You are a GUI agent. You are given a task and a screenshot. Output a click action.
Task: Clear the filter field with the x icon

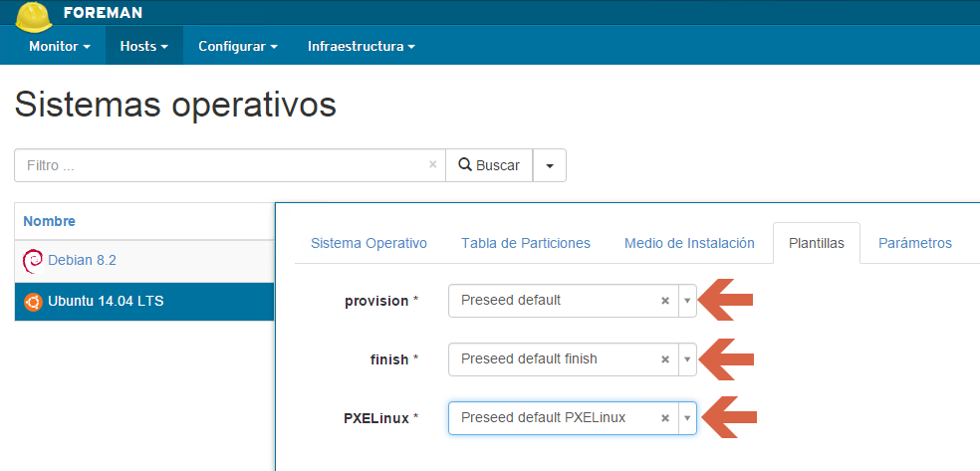(432, 165)
